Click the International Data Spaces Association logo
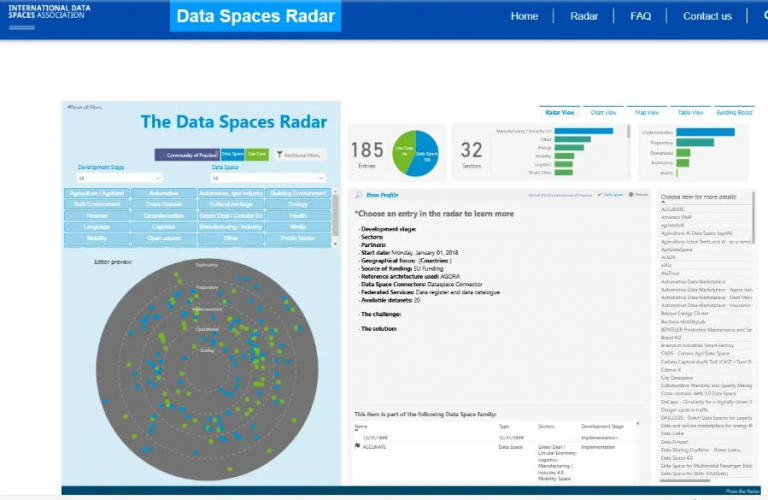 point(49,16)
